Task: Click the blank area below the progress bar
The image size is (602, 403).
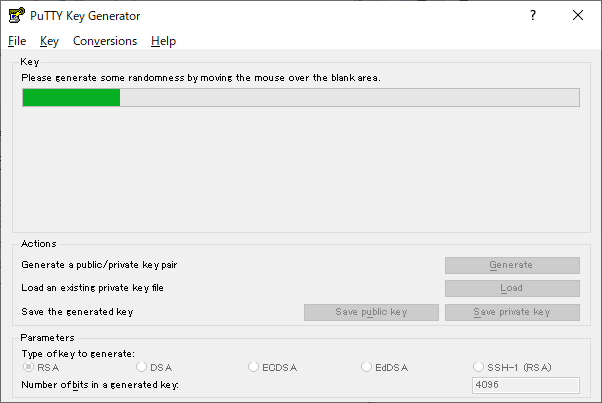Action: pyautogui.click(x=301, y=169)
